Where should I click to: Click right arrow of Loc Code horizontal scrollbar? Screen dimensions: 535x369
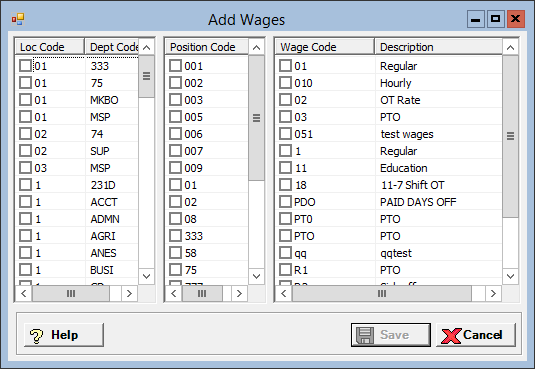point(129,294)
